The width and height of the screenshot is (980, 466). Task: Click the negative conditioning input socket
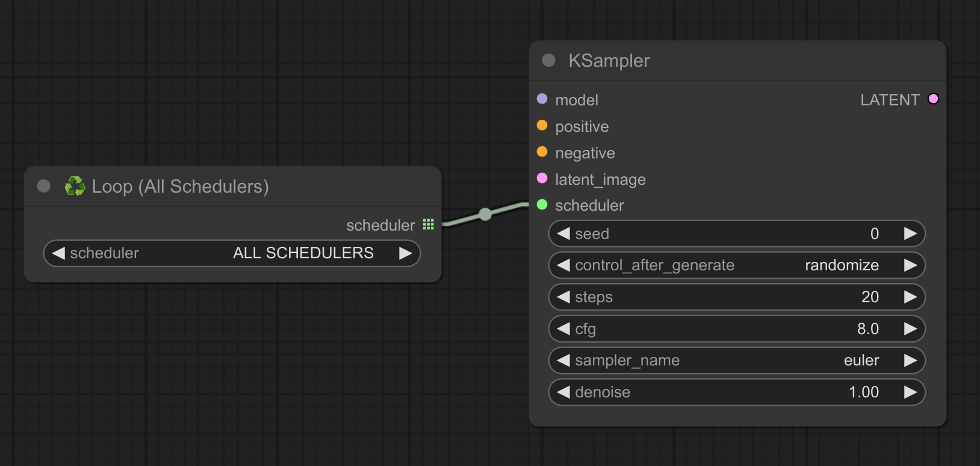click(x=542, y=152)
